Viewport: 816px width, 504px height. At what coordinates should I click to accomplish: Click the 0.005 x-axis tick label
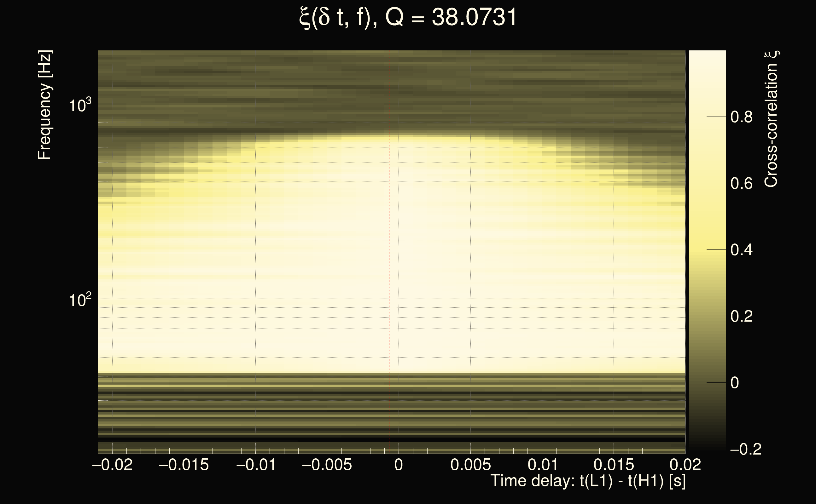point(470,465)
